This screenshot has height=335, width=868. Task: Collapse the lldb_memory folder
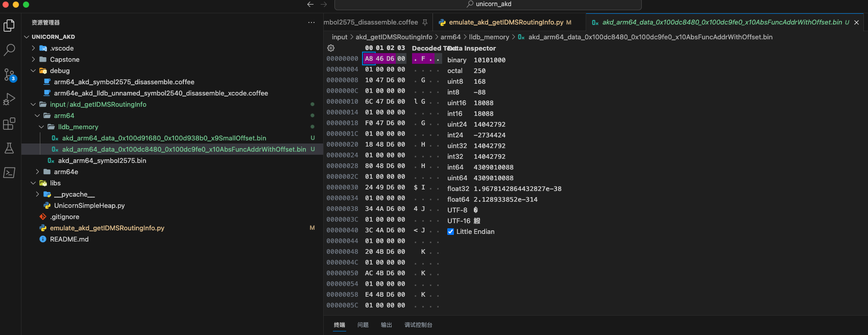pos(42,127)
